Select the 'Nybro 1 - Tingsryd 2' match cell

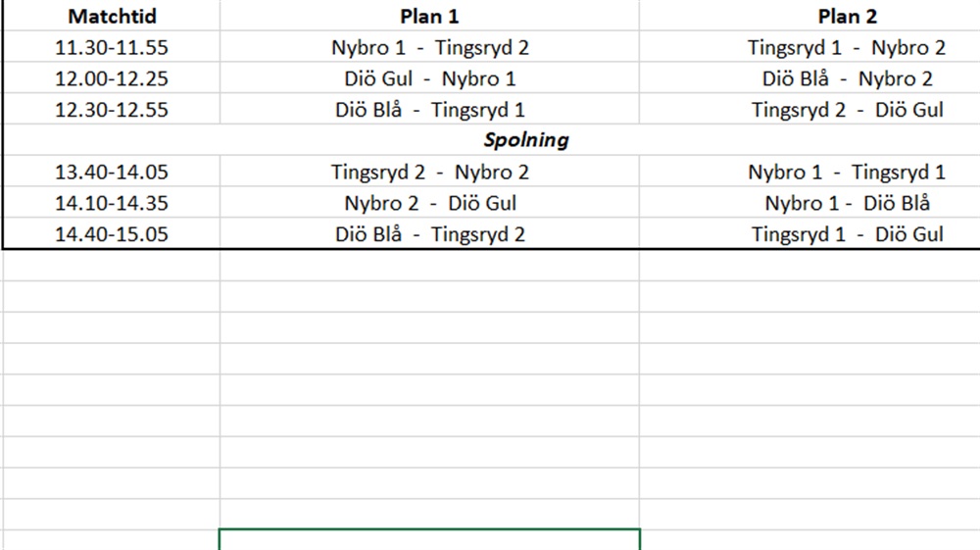429,47
